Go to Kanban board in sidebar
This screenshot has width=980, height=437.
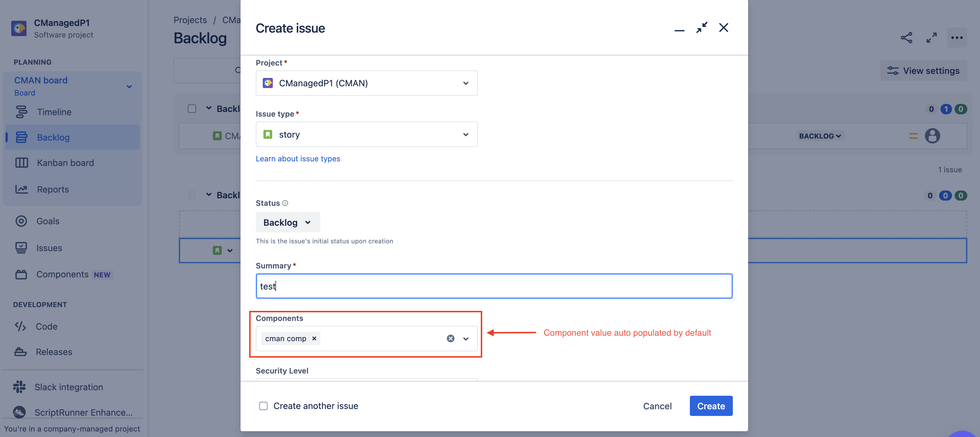click(65, 163)
